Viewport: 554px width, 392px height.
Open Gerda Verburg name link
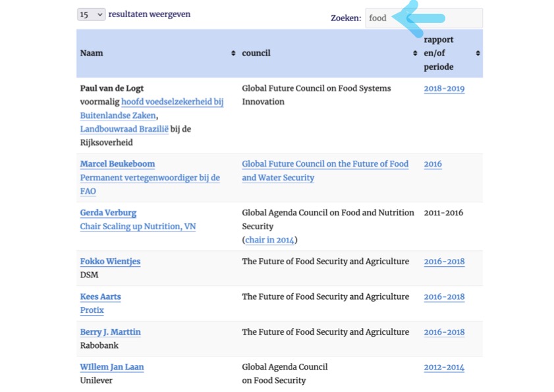(108, 213)
